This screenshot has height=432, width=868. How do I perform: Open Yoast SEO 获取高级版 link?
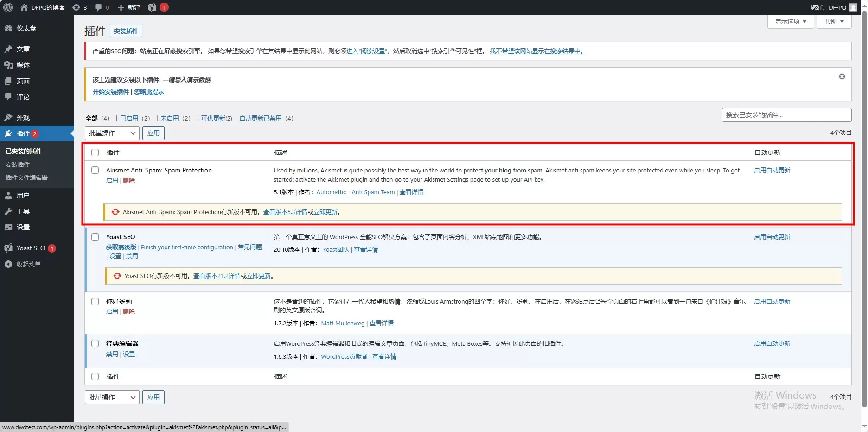pyautogui.click(x=121, y=247)
